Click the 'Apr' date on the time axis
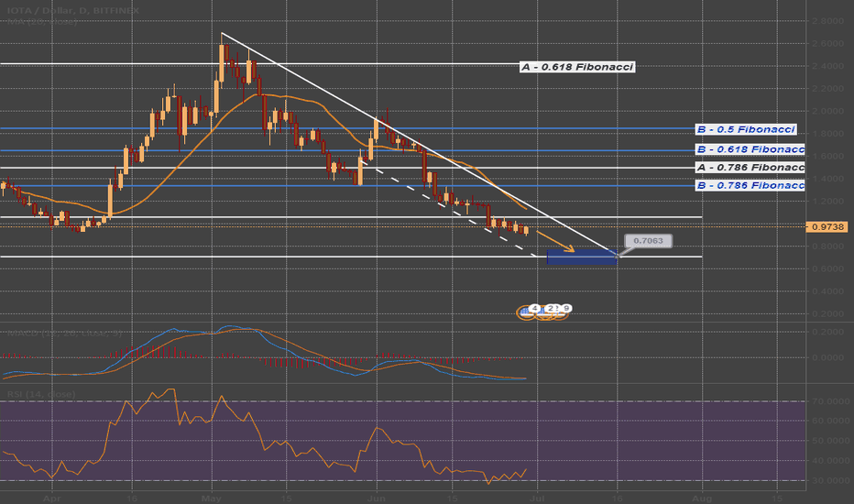Image resolution: width=854 pixels, height=504 pixels. (51, 498)
